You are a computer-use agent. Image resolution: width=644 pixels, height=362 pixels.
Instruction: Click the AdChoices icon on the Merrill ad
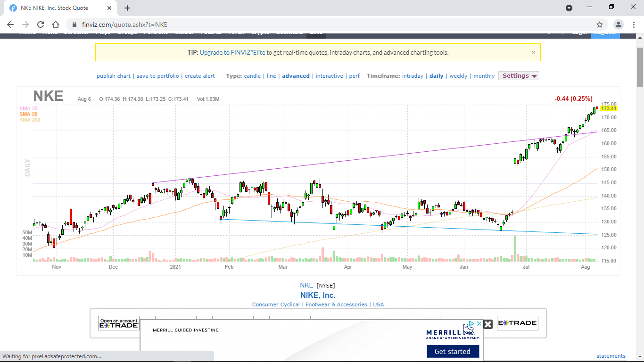[472, 324]
